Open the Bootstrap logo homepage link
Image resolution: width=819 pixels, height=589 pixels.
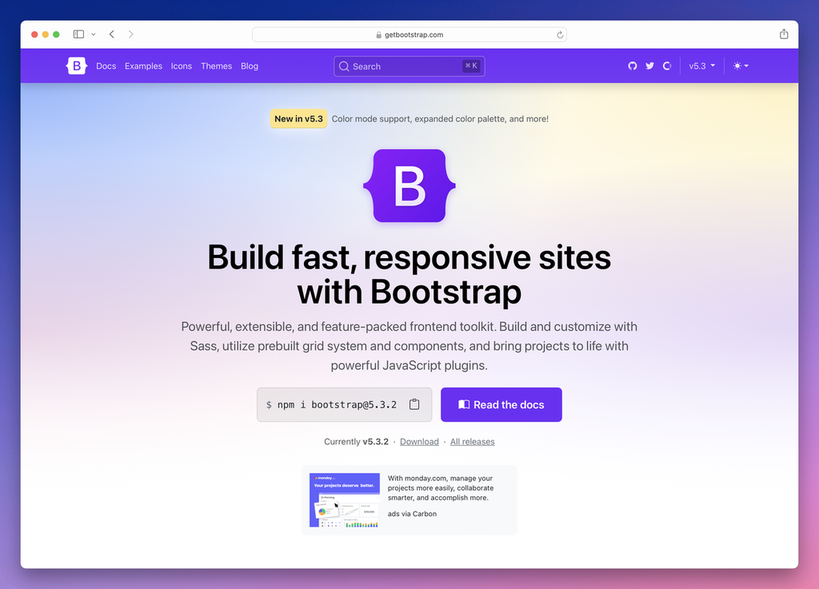click(x=76, y=65)
